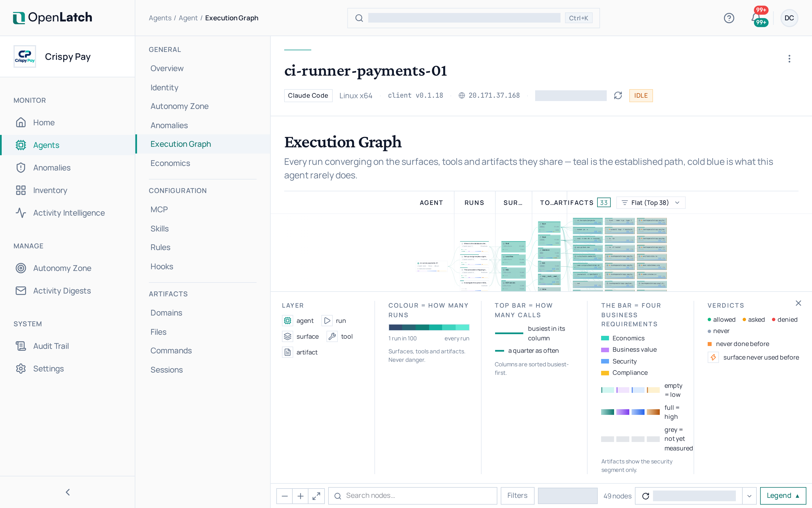812x508 pixels.
Task: Open the DC user avatar menu
Action: pyautogui.click(x=789, y=18)
